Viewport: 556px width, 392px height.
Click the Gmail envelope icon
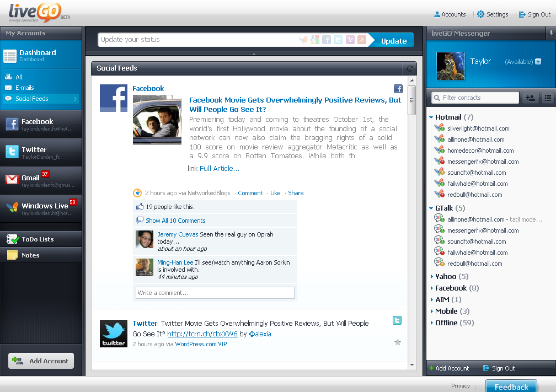tap(12, 179)
